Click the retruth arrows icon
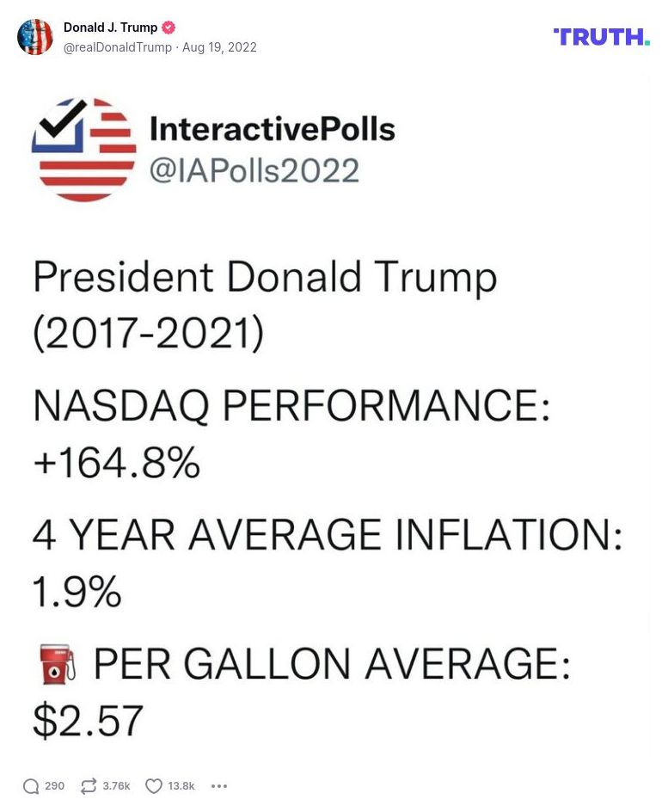The width and height of the screenshot is (668, 812). pyautogui.click(x=88, y=785)
